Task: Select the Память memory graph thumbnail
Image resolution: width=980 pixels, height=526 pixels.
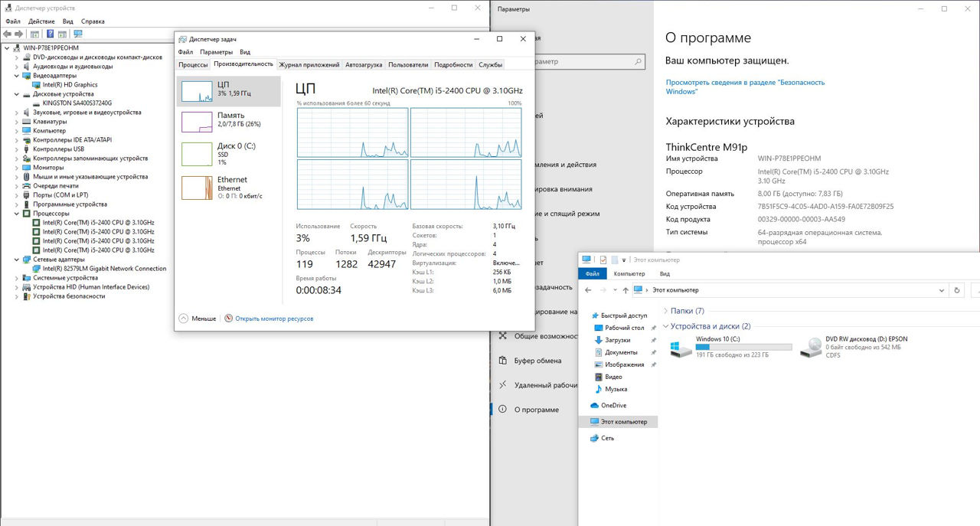Action: (197, 122)
